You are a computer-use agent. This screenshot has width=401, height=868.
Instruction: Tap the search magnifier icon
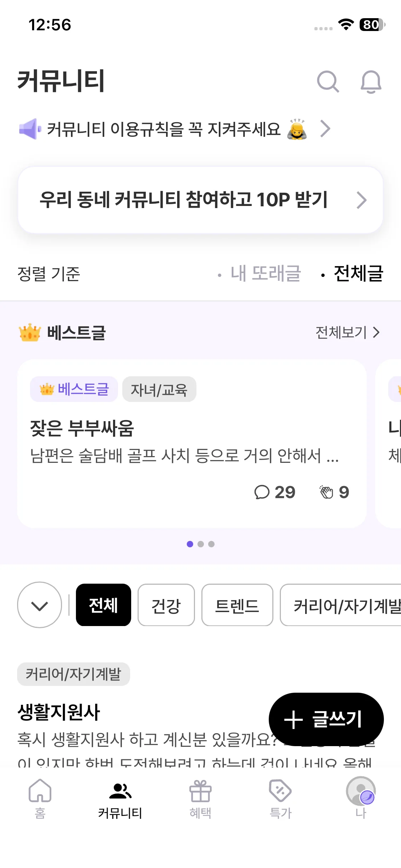328,82
